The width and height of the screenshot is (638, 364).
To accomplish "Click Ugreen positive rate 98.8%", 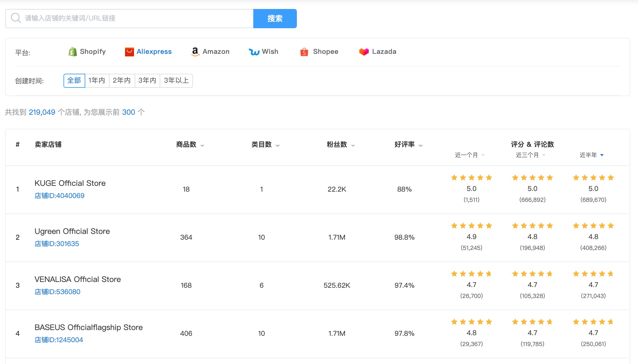I will pos(404,237).
